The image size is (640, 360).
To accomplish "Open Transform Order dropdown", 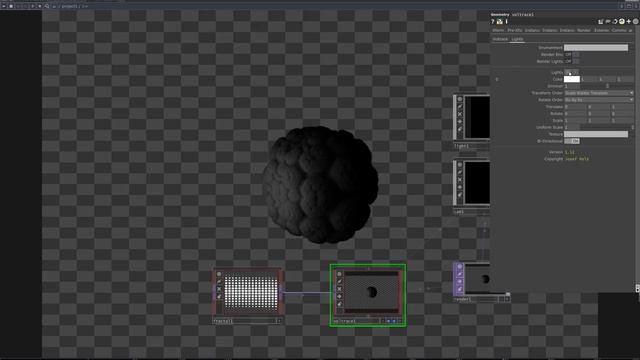I will [x=598, y=93].
